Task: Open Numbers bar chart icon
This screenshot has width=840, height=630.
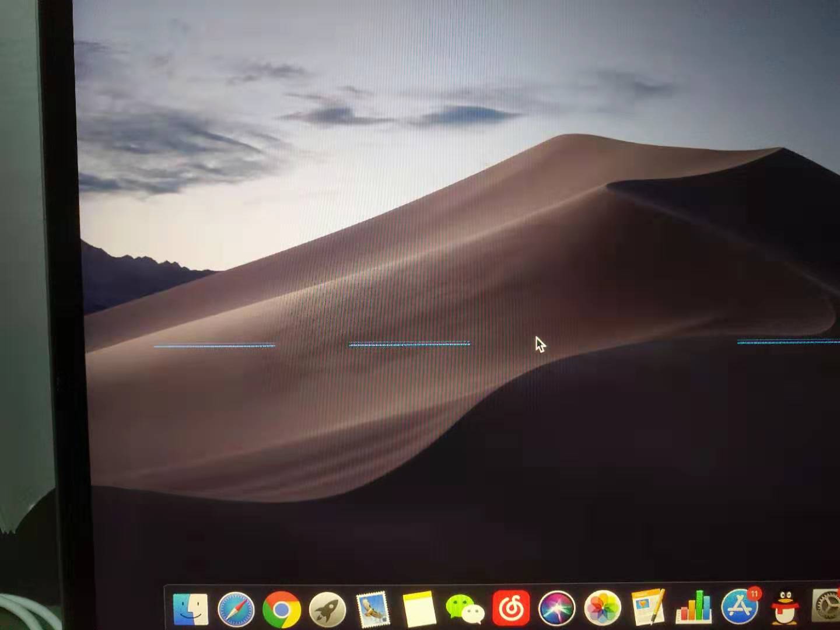Action: click(694, 607)
